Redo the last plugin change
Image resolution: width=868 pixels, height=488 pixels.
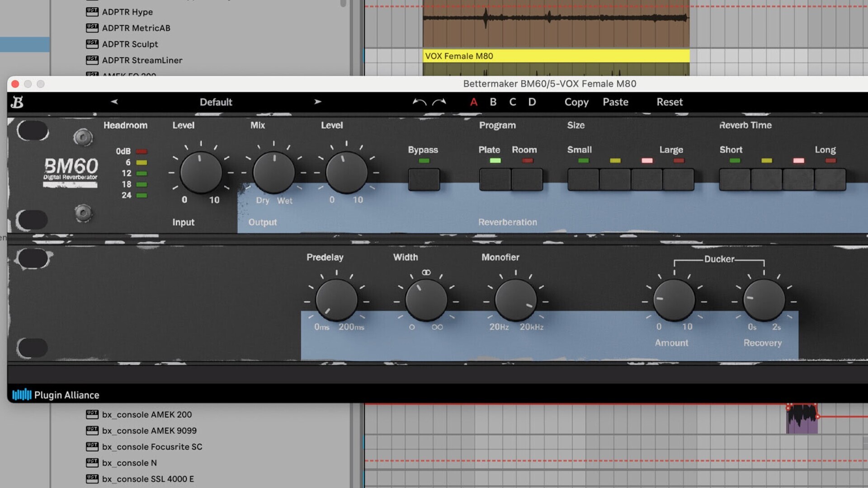439,102
